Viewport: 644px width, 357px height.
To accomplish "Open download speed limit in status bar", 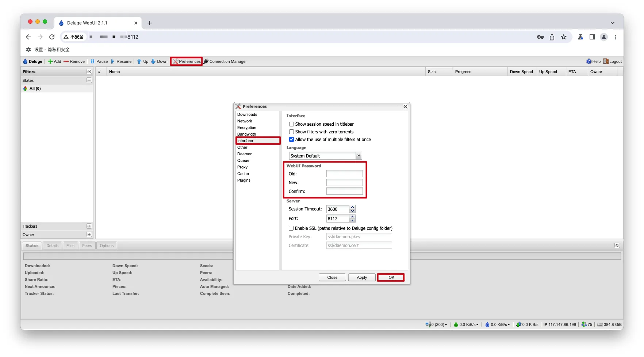I will 466,324.
